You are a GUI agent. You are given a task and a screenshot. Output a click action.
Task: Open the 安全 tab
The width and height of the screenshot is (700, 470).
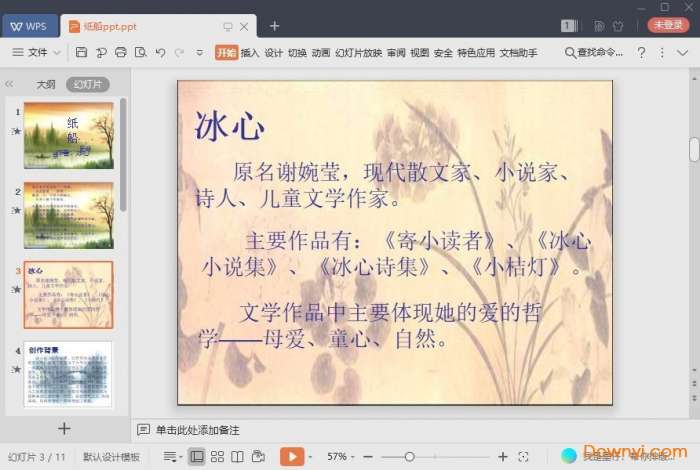[443, 53]
